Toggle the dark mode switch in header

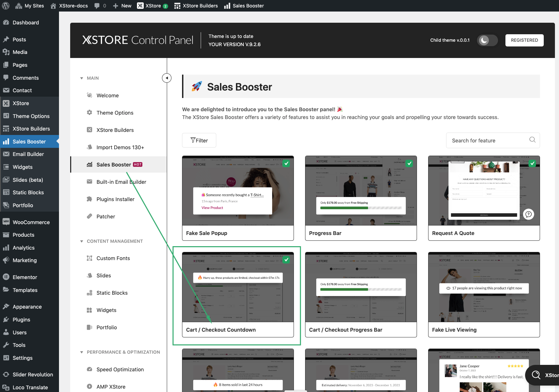(487, 40)
